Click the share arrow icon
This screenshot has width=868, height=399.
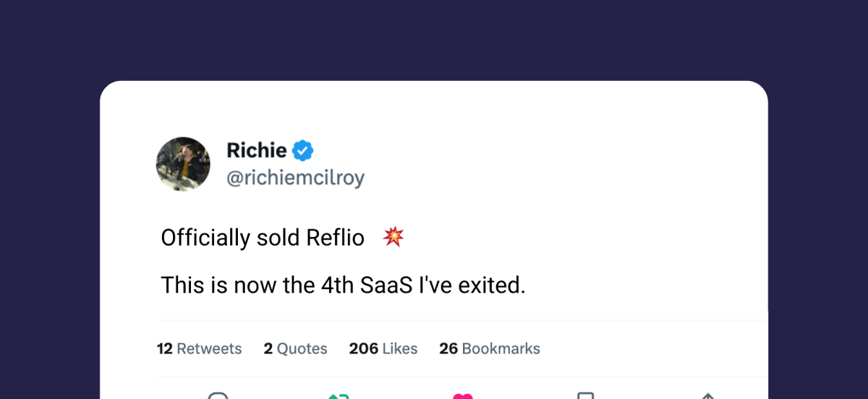tap(708, 396)
